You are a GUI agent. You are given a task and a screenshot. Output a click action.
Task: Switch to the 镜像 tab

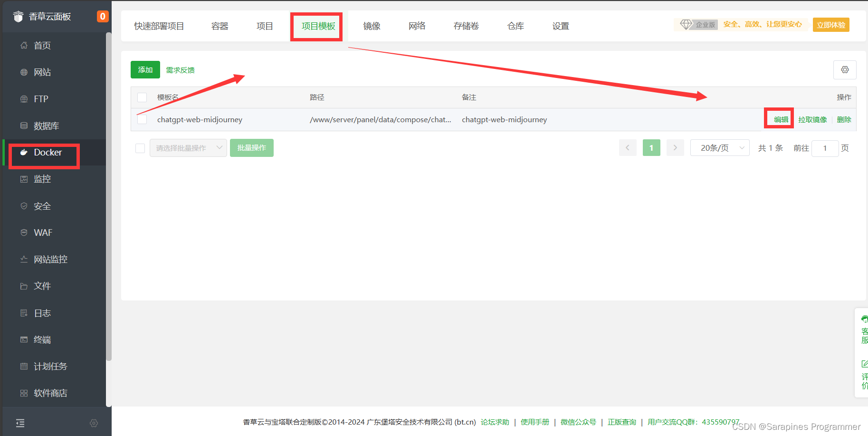(x=372, y=26)
